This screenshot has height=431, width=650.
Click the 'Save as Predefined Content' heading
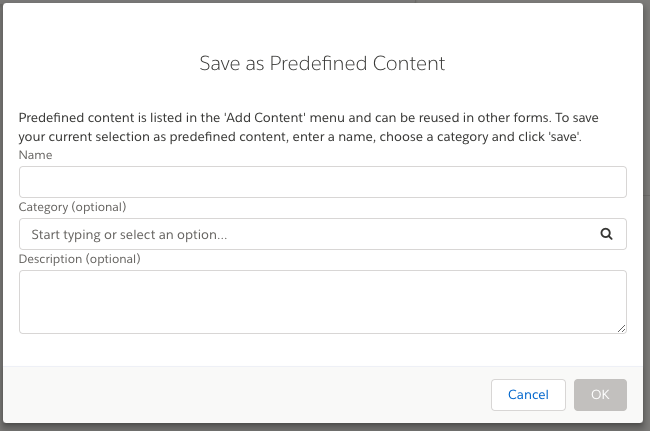click(x=322, y=63)
